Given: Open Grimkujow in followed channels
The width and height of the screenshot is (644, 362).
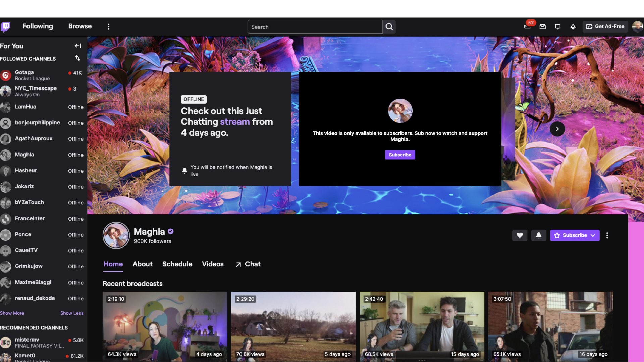Looking at the screenshot, I should 42,266.
